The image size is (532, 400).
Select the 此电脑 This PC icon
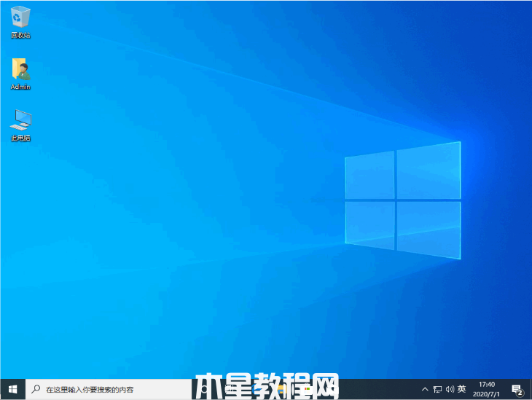coord(20,125)
